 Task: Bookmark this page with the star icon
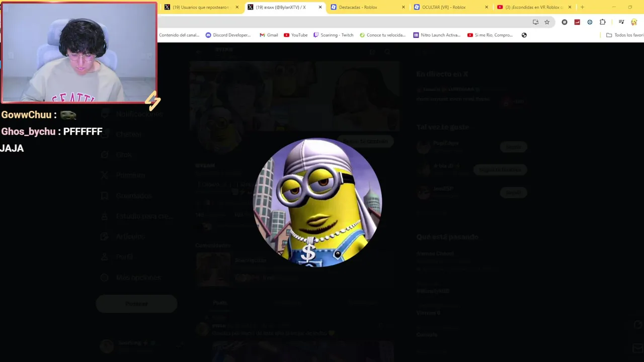click(547, 22)
